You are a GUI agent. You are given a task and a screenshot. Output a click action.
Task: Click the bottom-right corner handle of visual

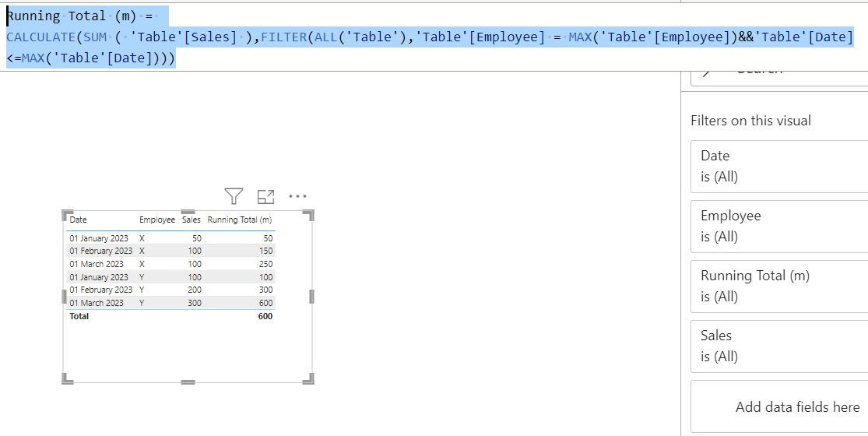(309, 379)
